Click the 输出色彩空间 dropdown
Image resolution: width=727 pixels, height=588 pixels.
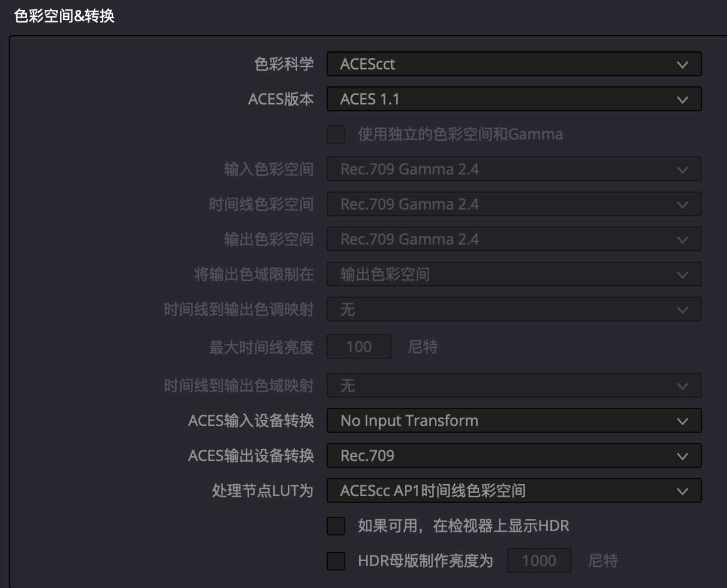[x=513, y=239]
